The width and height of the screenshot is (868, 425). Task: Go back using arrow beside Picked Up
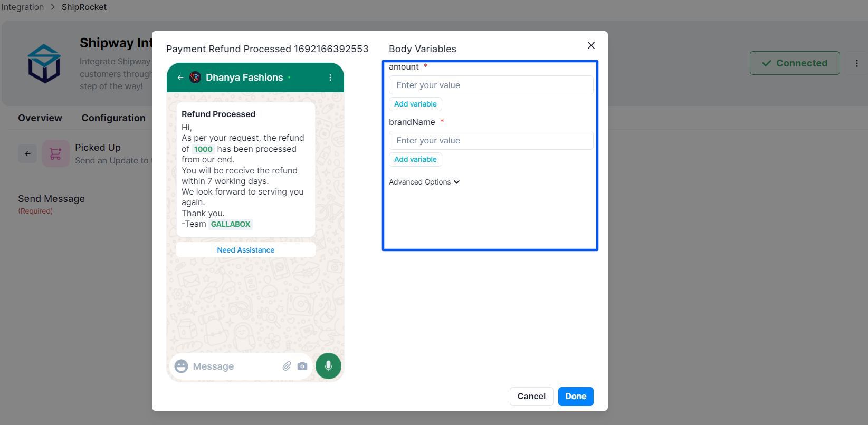coord(27,153)
